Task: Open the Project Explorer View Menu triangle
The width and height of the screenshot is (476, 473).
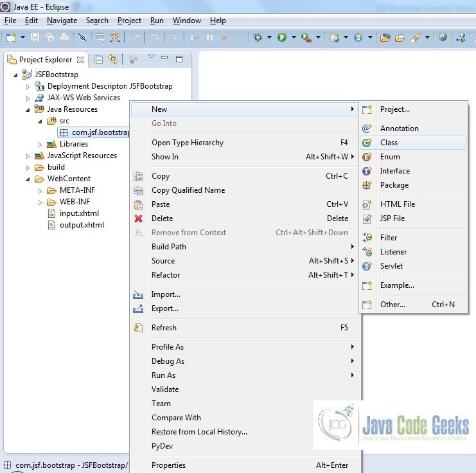Action: click(x=152, y=57)
